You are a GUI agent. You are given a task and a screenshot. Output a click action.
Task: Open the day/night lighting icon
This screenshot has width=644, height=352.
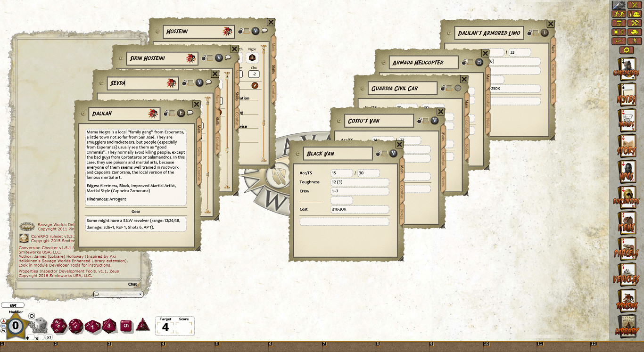pyautogui.click(x=619, y=32)
